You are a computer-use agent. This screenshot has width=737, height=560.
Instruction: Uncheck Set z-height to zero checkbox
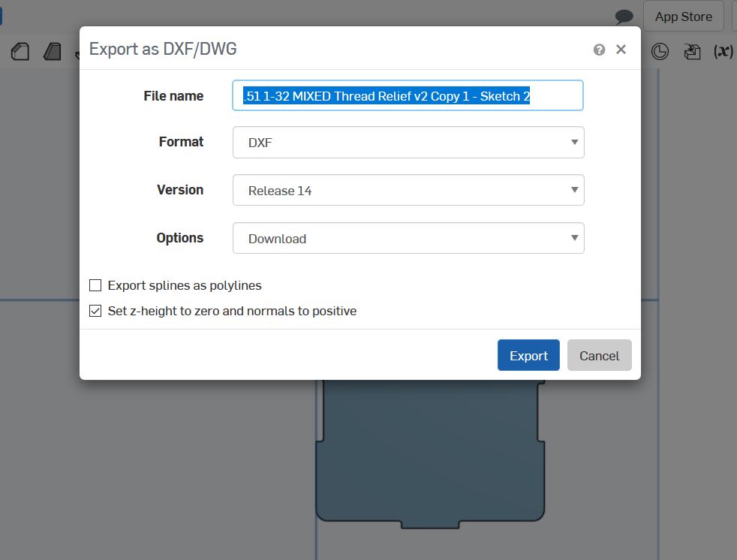95,311
